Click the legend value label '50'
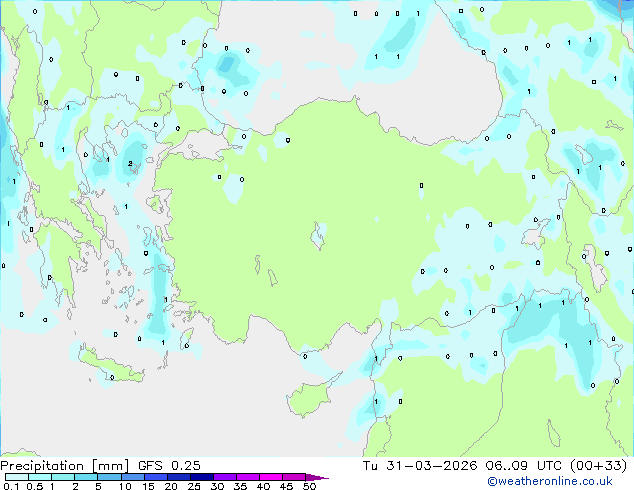Viewport: 634px width, 490px height. (310, 486)
